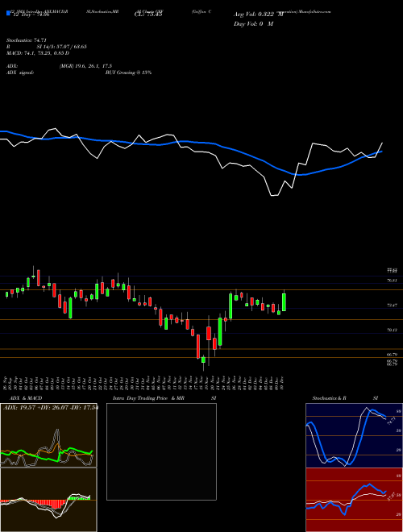This screenshot has height=532, width=403.
Task: Click the 70.13 price axis label
Action: [x=392, y=330]
